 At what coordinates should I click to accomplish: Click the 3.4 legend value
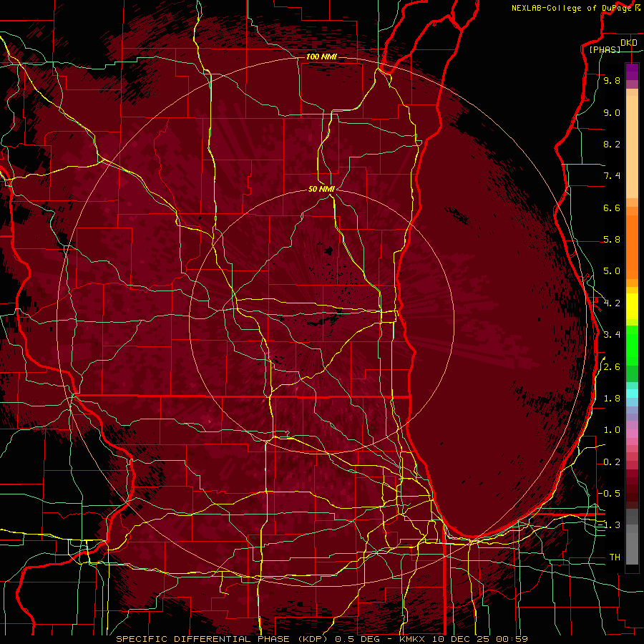click(612, 335)
